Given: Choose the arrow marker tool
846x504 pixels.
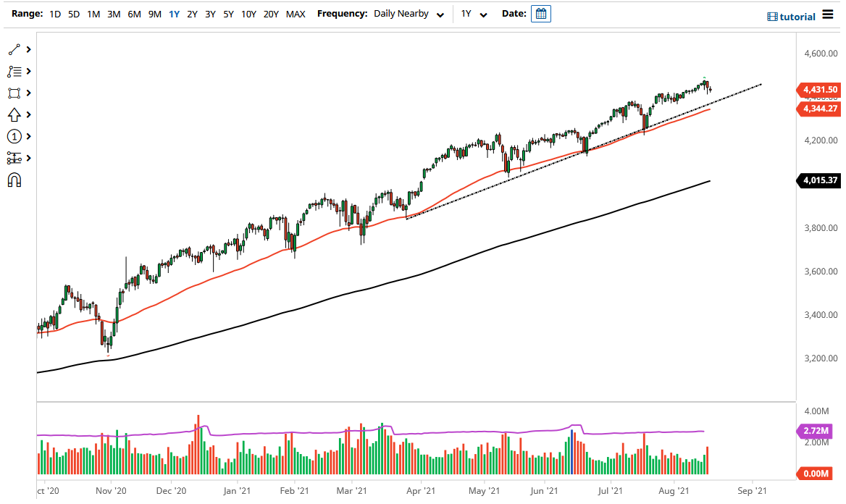Looking at the screenshot, I should tap(14, 114).
